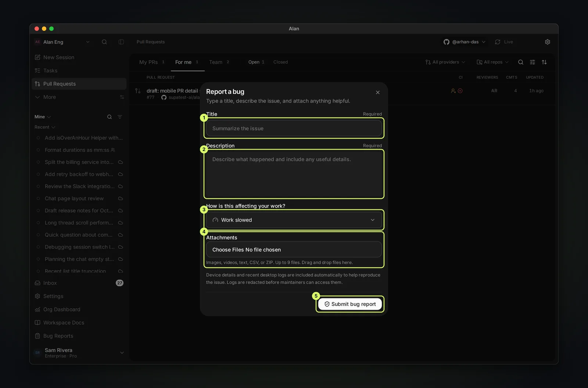Open the @arhan-das account dropdown
Screen dimensions: 588x388
[465, 42]
